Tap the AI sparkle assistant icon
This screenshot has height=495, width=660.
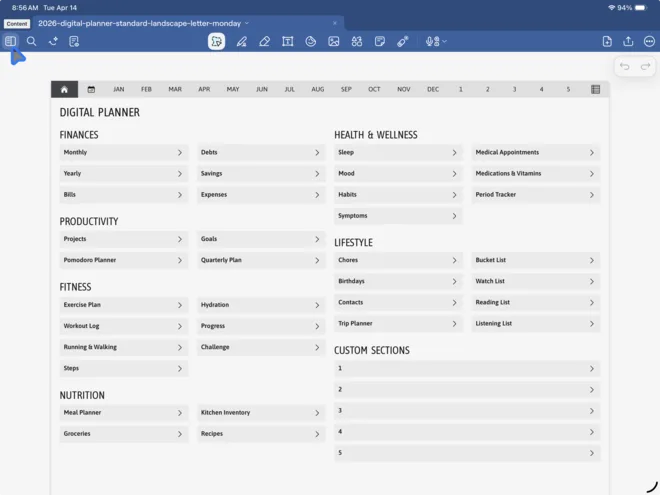[x=53, y=41]
